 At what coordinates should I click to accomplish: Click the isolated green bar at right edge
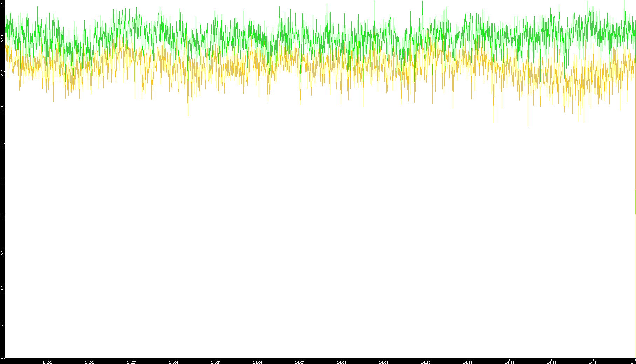pyautogui.click(x=635, y=202)
